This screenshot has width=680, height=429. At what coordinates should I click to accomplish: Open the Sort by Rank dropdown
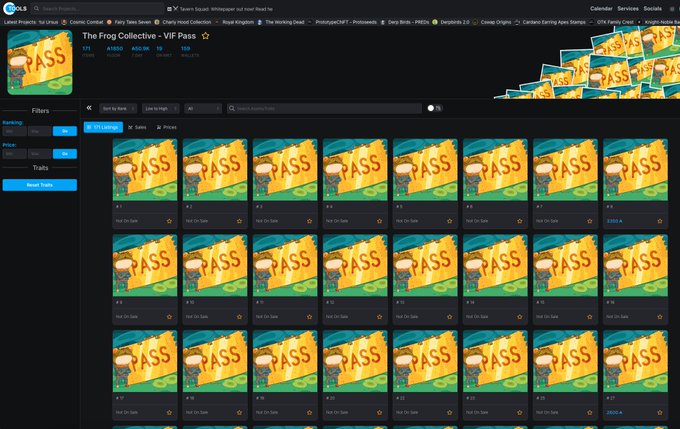coord(118,108)
